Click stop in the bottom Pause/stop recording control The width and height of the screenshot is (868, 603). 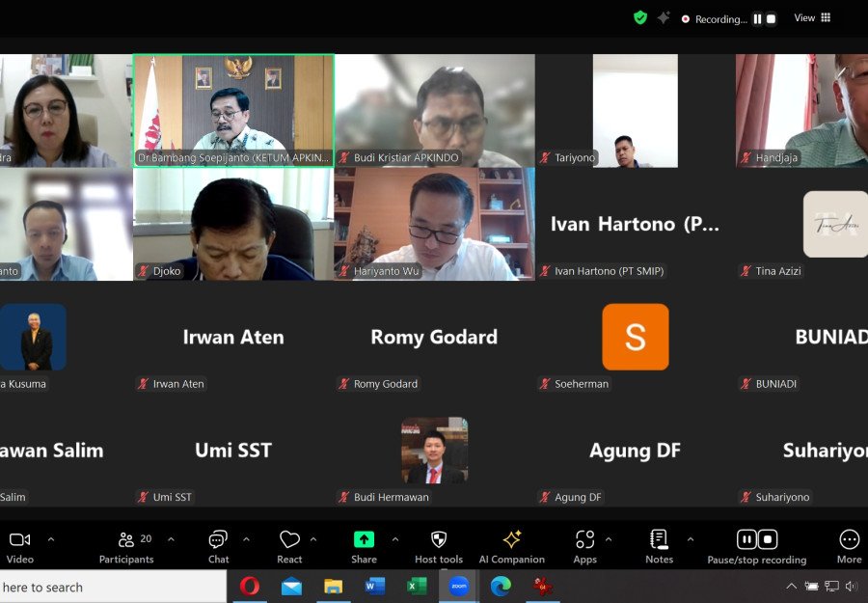point(768,538)
